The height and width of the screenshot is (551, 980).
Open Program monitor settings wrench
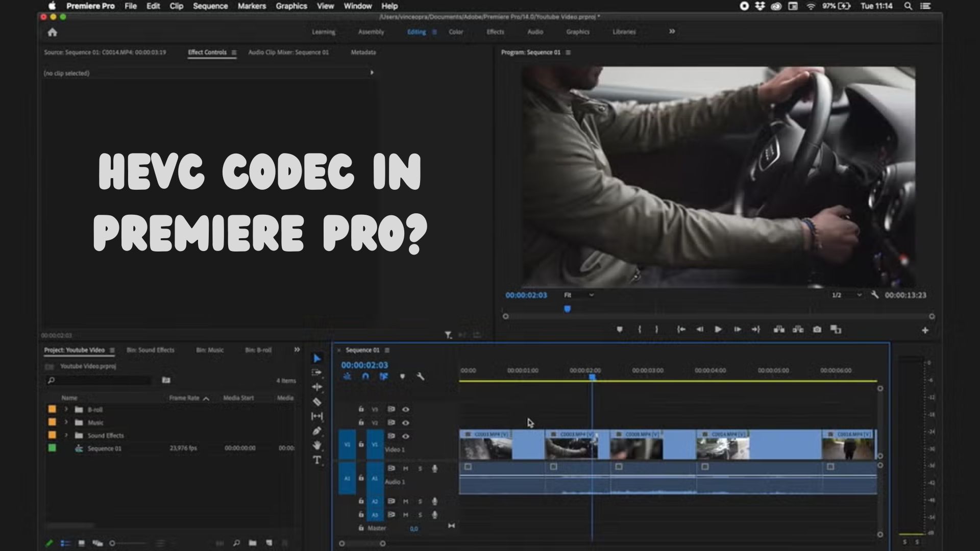point(875,295)
